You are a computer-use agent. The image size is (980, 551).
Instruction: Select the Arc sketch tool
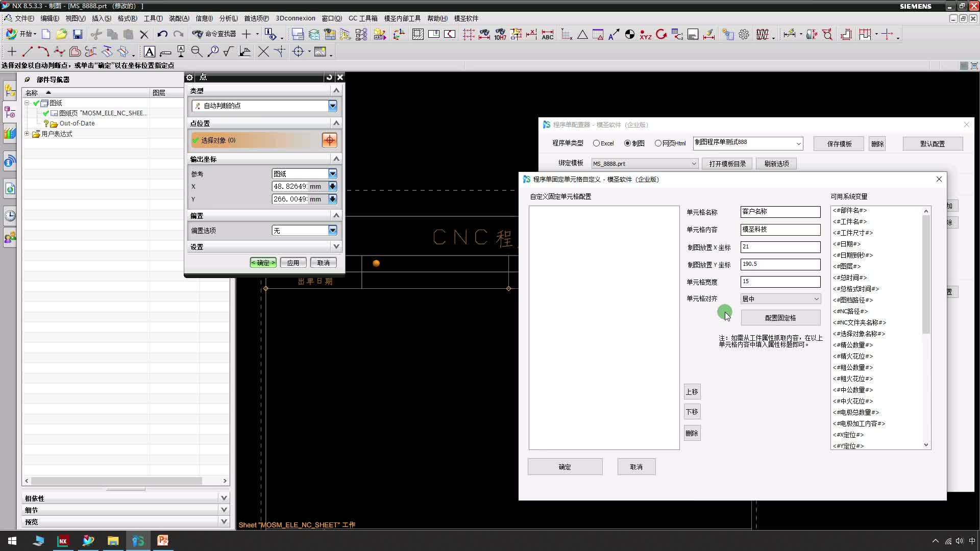click(43, 52)
